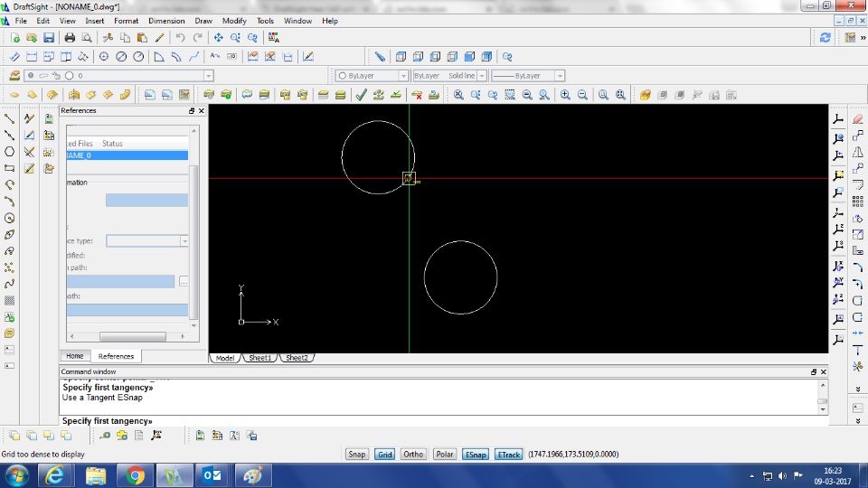
Task: Switch to the Sheet1 tab
Action: tap(259, 358)
